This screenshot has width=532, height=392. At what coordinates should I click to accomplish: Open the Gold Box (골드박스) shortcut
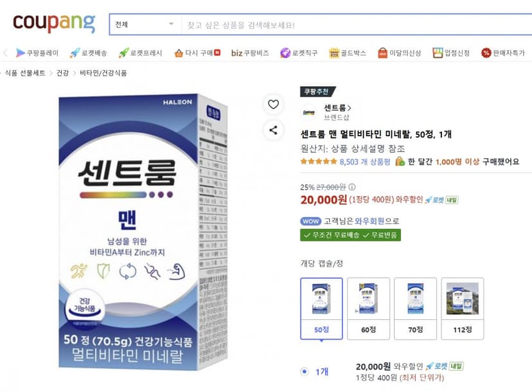(x=348, y=53)
